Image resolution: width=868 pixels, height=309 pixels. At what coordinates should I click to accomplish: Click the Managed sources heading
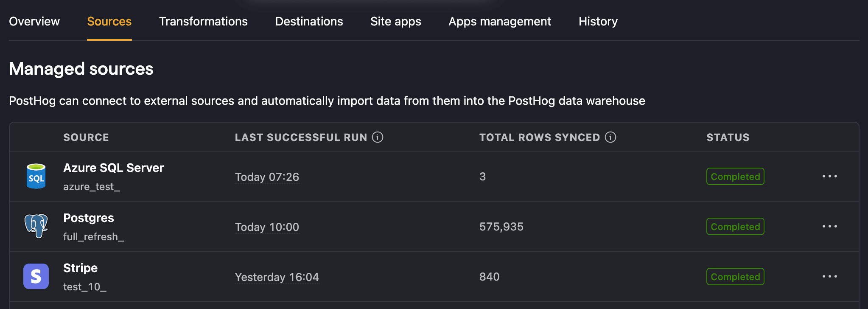point(81,69)
